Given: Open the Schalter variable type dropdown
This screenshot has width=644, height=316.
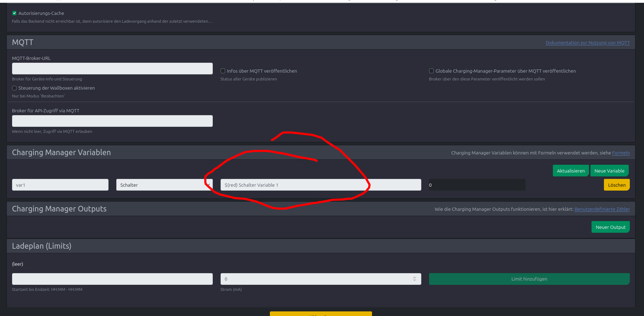Looking at the screenshot, I should click(164, 185).
